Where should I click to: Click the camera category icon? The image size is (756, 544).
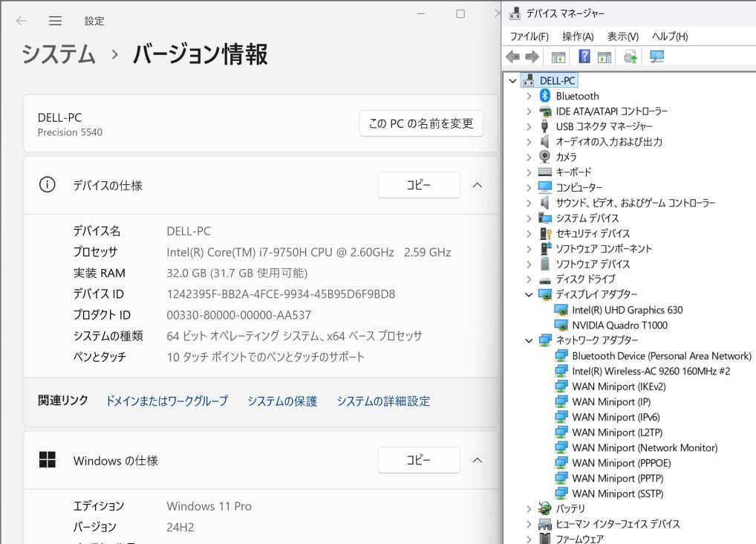545,156
